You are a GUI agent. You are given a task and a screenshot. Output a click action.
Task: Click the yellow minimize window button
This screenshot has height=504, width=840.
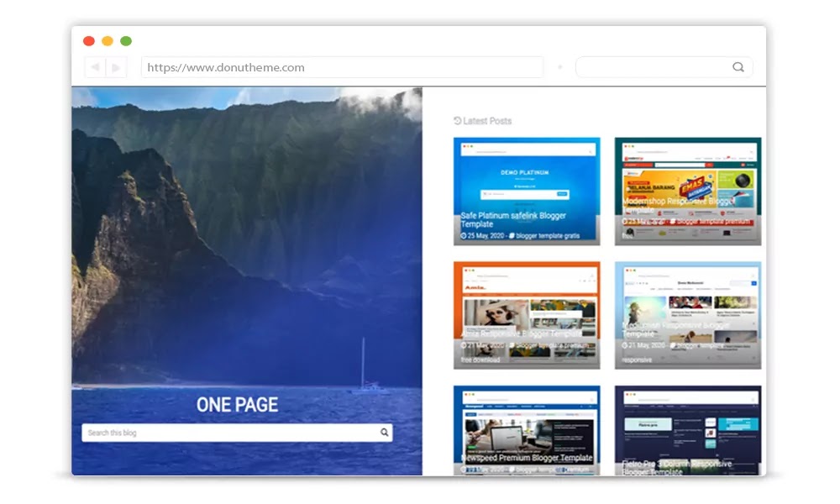click(108, 40)
